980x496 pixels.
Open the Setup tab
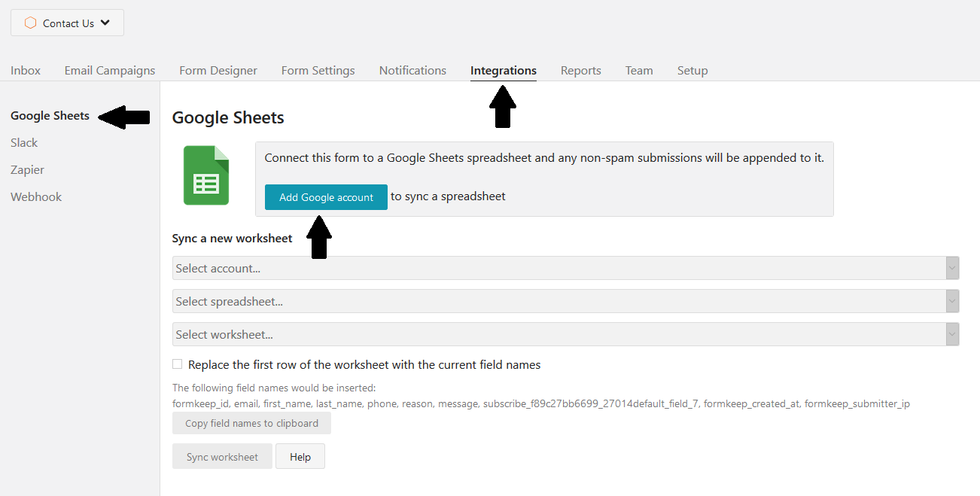point(692,70)
